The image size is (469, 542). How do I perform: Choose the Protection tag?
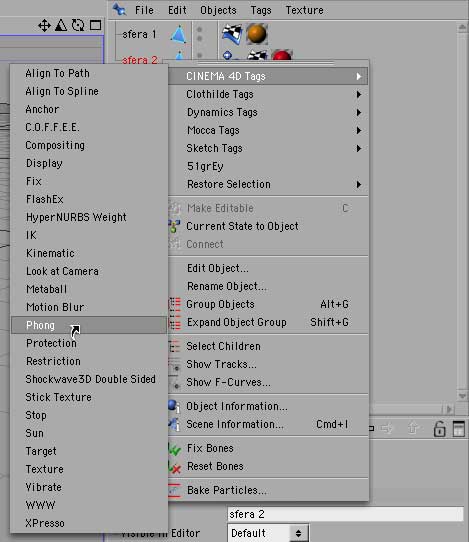coord(89,343)
